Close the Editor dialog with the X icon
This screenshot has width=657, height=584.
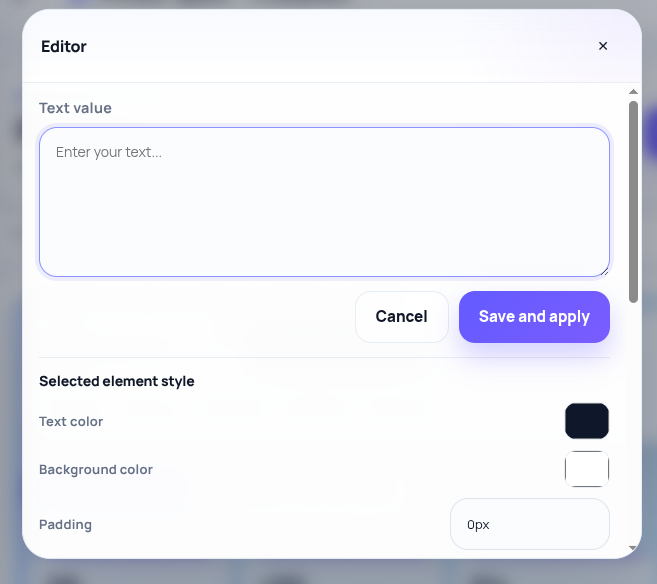(603, 46)
